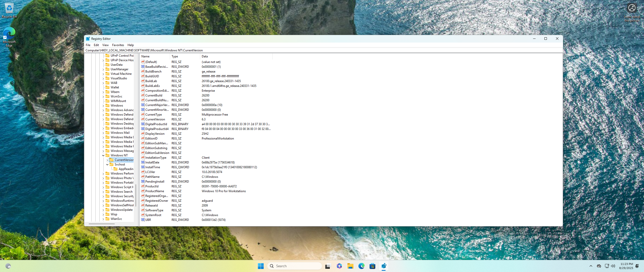Click the Registry Editor taskbar icon

pos(384,266)
